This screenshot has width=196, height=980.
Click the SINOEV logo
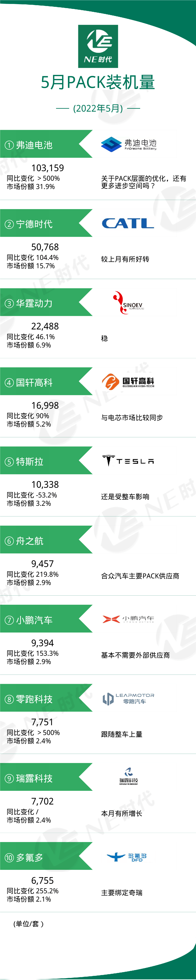click(x=128, y=302)
